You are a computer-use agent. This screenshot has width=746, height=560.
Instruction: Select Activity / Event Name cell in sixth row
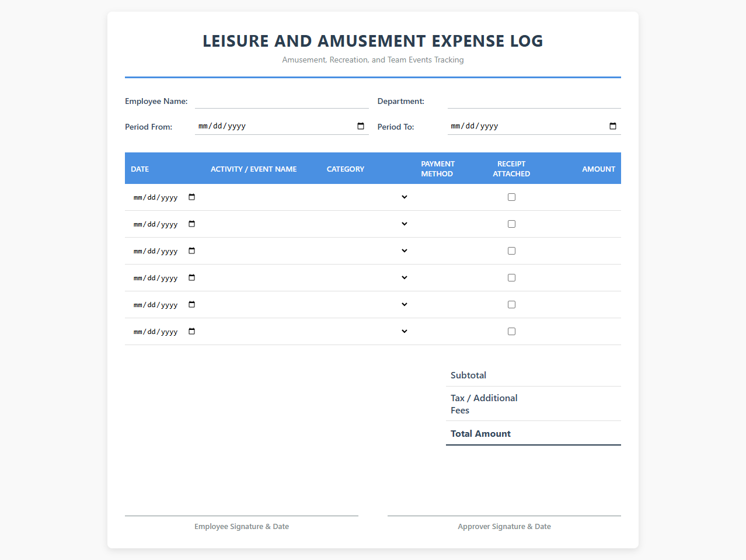(263, 332)
